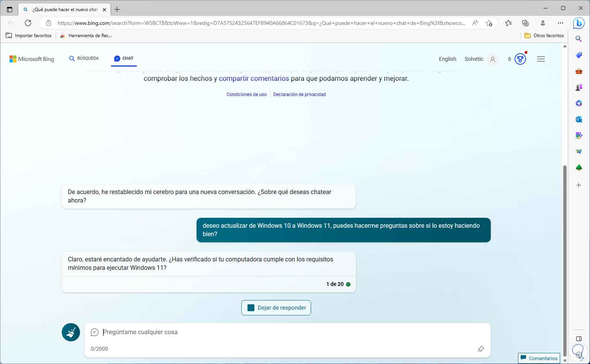Open the Games chess pieces sidebar icon

point(579,87)
